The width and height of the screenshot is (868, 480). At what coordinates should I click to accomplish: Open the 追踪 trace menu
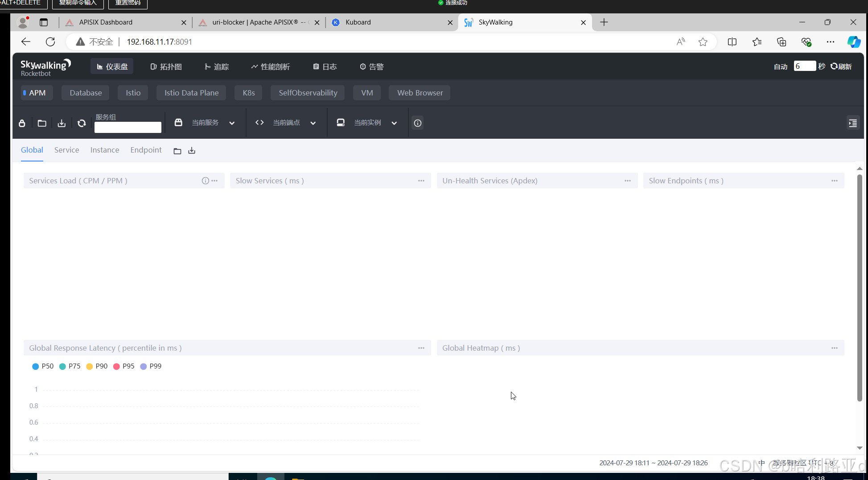(x=217, y=66)
